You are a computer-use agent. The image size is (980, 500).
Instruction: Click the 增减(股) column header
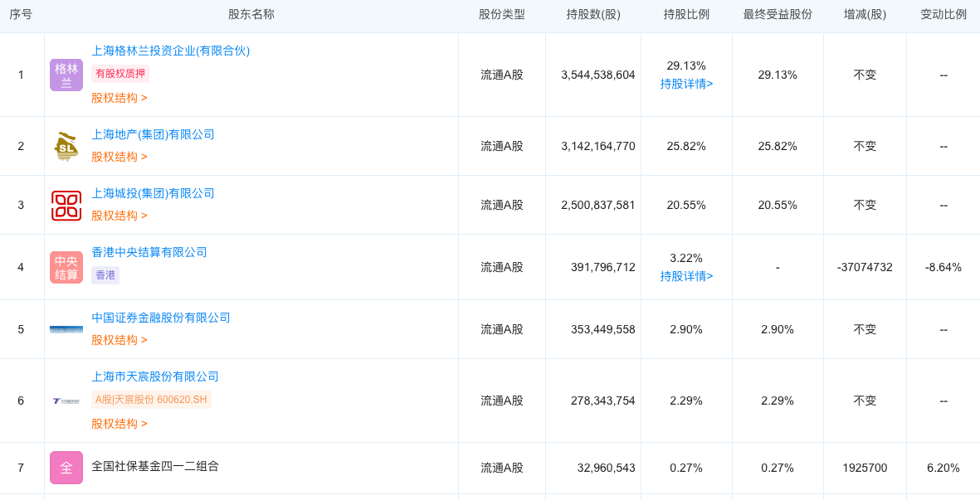pyautogui.click(x=865, y=14)
